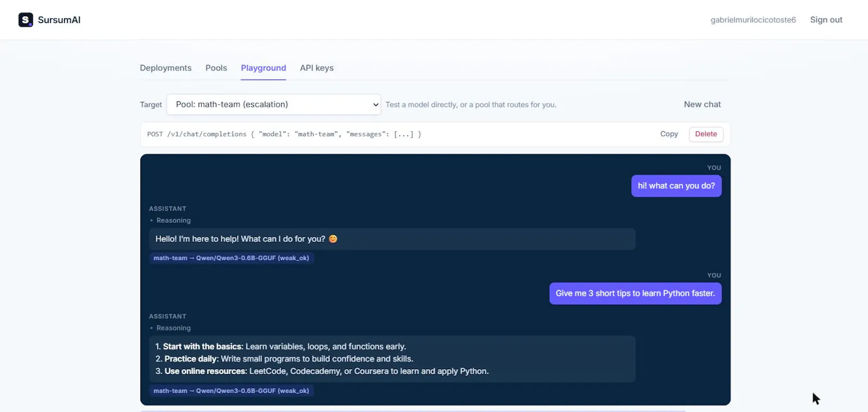This screenshot has height=412, width=868.
Task: Click the 'Use online resources' tip line
Action: click(x=322, y=371)
